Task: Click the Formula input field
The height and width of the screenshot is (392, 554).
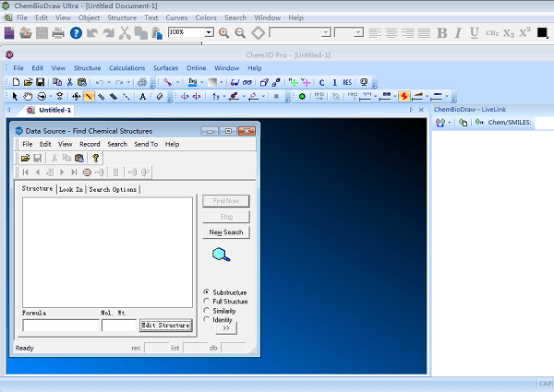Action: coord(61,326)
